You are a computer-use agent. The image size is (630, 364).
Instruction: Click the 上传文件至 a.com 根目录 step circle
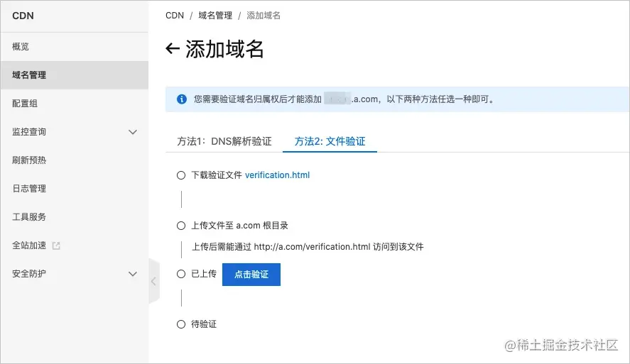click(x=181, y=226)
